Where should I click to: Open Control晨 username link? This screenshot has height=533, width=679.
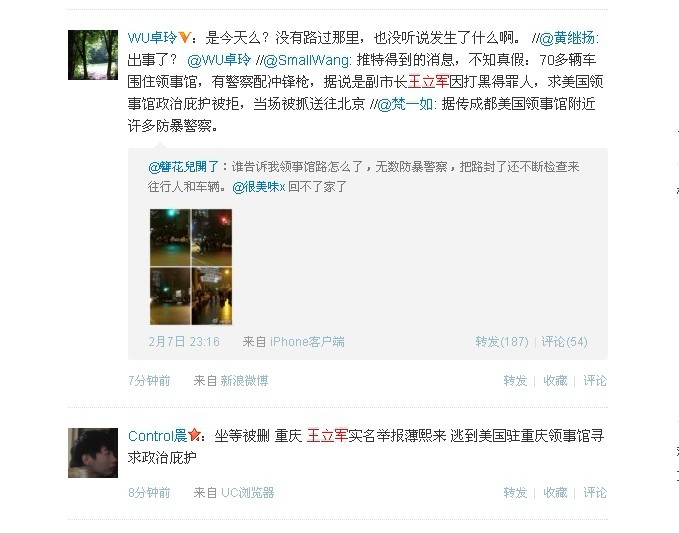158,436
